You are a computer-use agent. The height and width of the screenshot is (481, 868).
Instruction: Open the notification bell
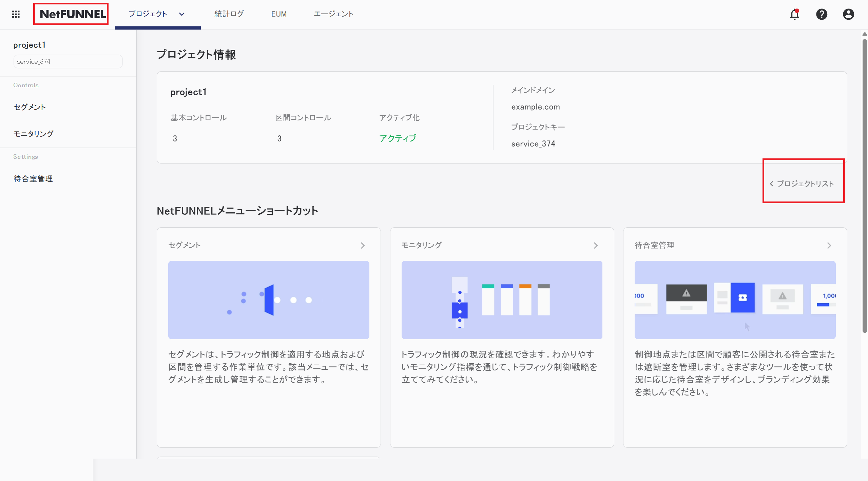[795, 14]
